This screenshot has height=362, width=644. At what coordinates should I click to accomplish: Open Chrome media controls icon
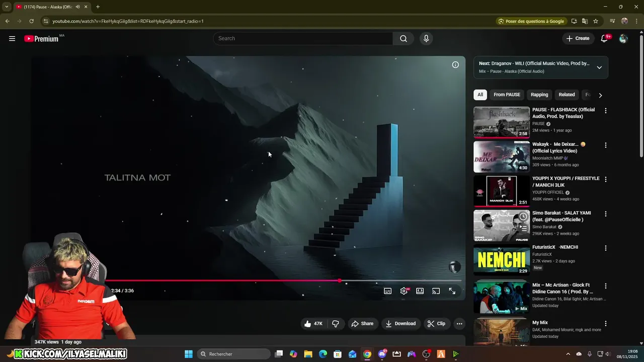(612, 21)
